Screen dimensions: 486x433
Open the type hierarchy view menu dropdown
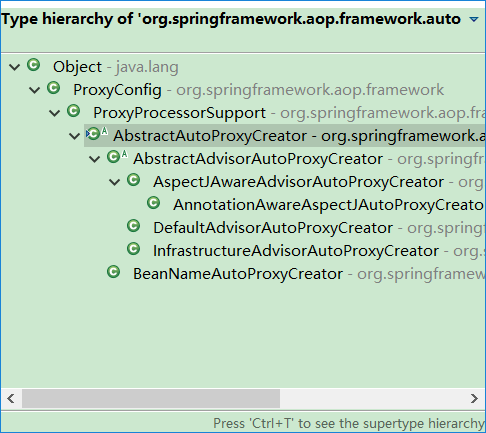pyautogui.click(x=474, y=19)
